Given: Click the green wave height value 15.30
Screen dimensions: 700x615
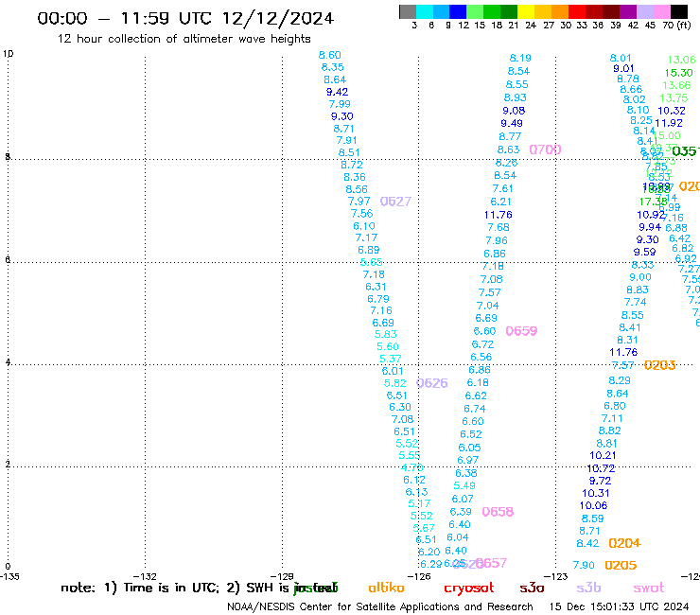Looking at the screenshot, I should tap(678, 73).
